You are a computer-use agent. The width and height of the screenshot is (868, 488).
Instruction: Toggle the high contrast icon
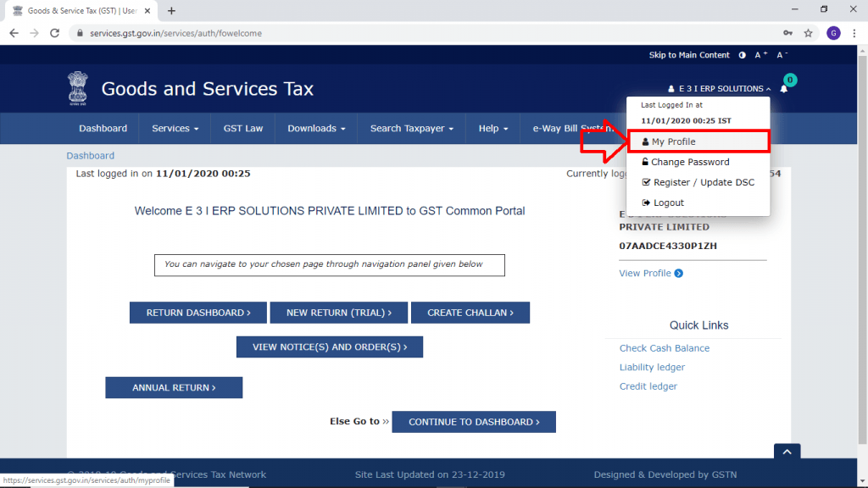coord(742,55)
